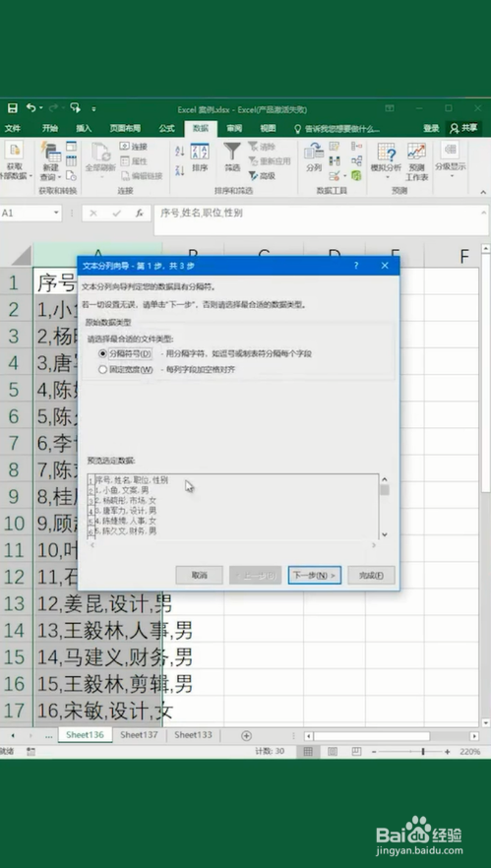The image size is (491, 868).
Task: Click the sheet tabs overflow ellipsis
Action: coord(49,736)
